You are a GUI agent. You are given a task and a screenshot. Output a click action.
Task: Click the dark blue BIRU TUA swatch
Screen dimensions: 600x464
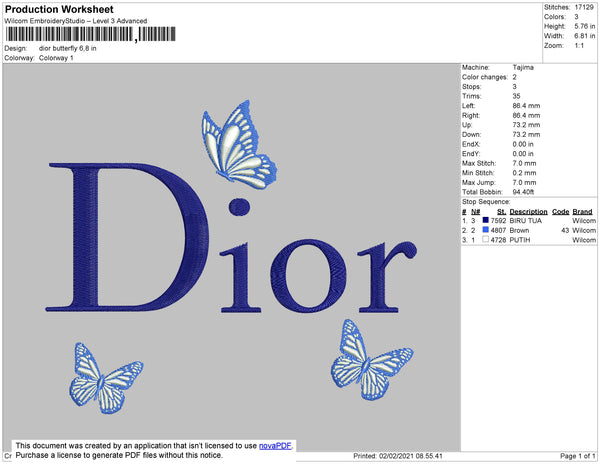point(486,220)
